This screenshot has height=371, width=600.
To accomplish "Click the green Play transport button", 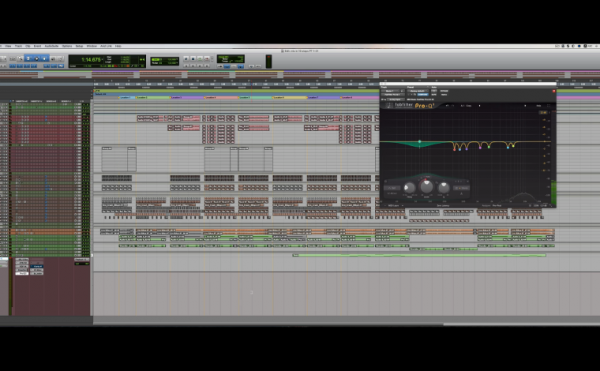I will click(x=200, y=59).
